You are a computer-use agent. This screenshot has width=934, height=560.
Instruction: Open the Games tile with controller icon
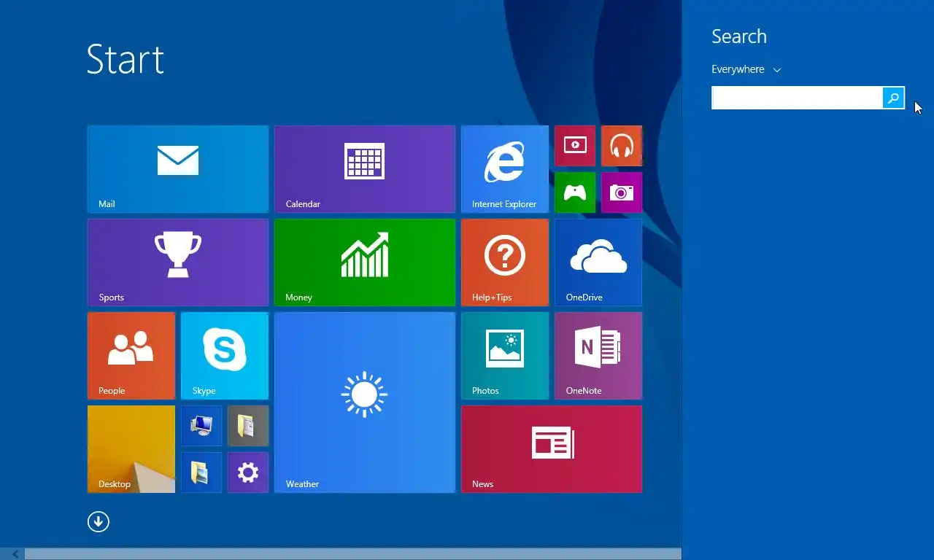(575, 192)
